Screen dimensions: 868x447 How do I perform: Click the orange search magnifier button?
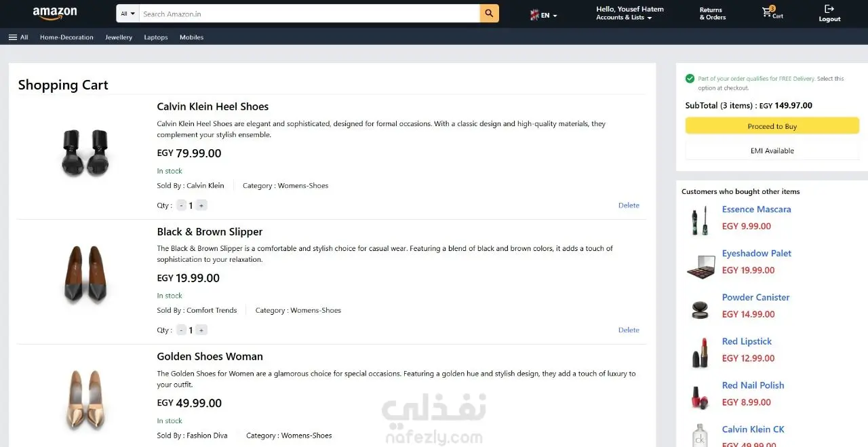click(x=489, y=14)
